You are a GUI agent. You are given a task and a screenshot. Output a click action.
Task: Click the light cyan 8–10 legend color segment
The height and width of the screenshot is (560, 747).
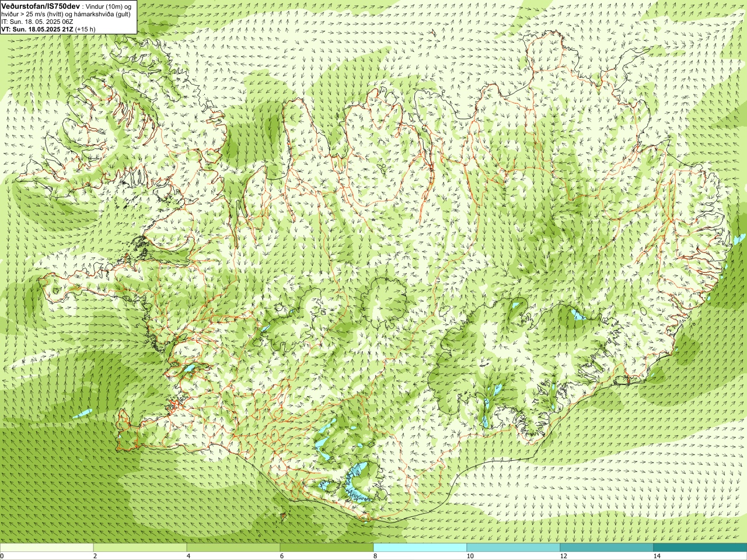click(x=420, y=548)
